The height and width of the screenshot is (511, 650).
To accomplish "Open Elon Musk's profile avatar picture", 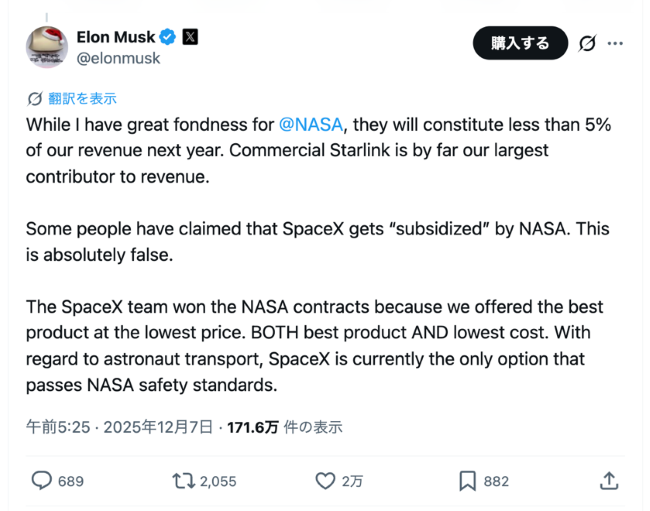I will tap(45, 47).
